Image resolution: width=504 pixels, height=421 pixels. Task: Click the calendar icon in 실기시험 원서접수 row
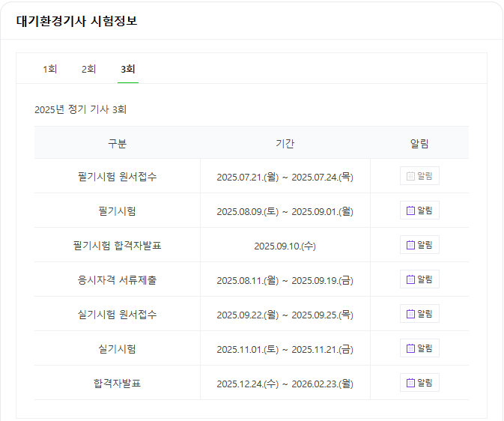pyautogui.click(x=410, y=314)
